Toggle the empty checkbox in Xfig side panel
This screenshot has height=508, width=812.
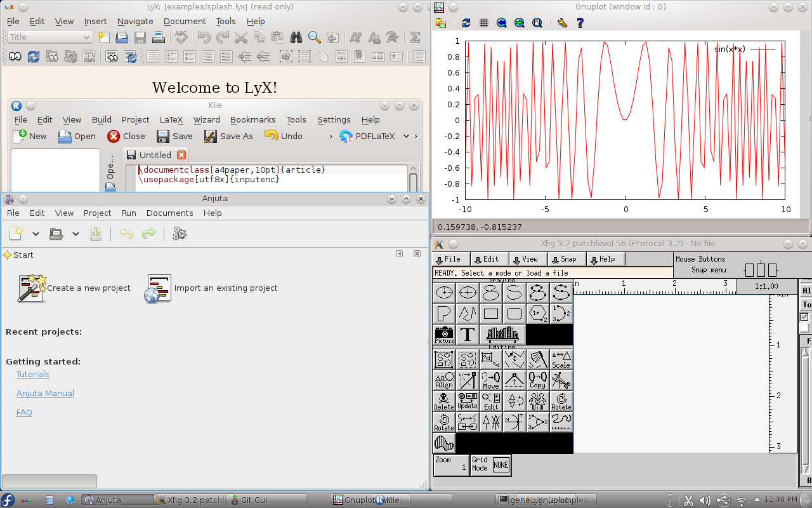tap(804, 328)
